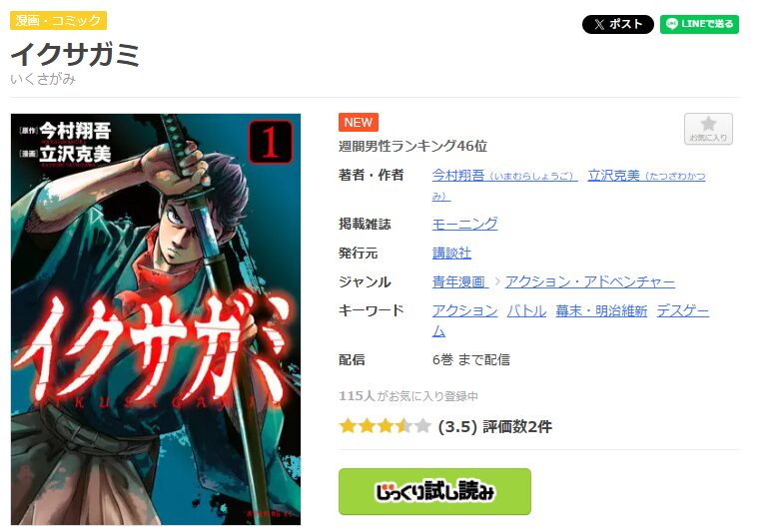Select the アクション・アドベンチャー genre link
The image size is (777, 532).
point(589,281)
